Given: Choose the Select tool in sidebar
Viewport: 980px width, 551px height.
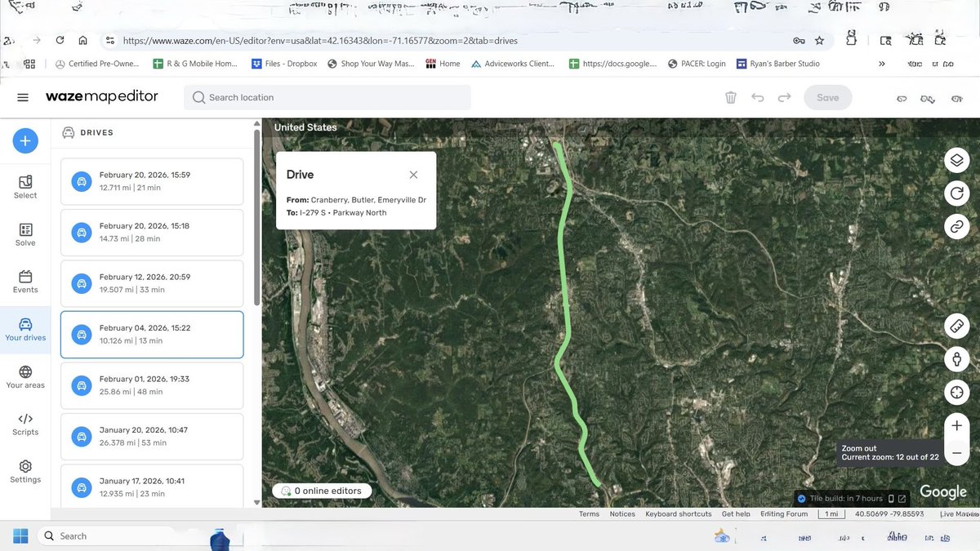Looking at the screenshot, I should click(x=25, y=186).
